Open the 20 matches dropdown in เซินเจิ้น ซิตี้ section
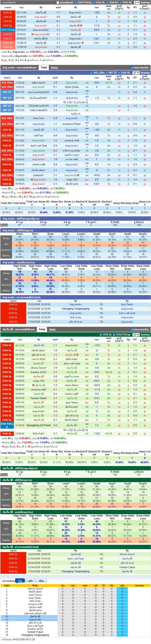 click(136, 334)
